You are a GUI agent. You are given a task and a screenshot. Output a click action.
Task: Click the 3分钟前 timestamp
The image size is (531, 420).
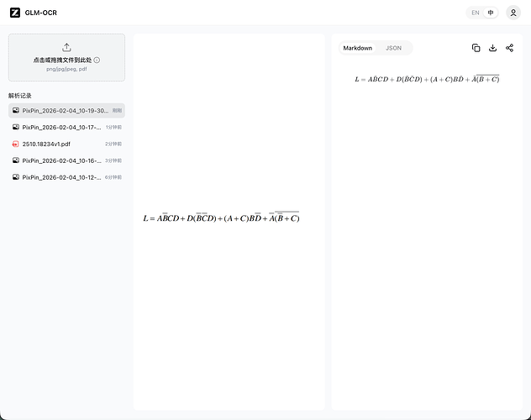113,160
